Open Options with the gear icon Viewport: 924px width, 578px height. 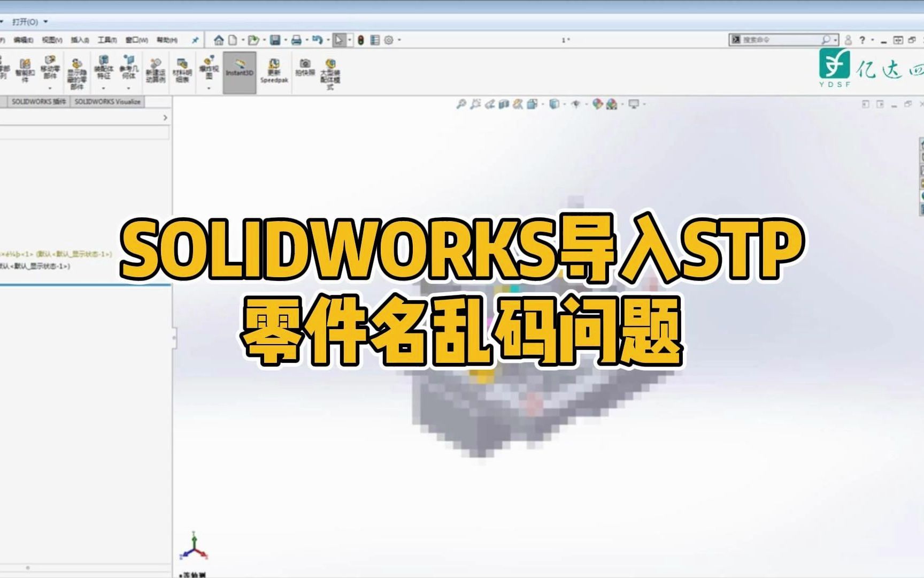(389, 40)
